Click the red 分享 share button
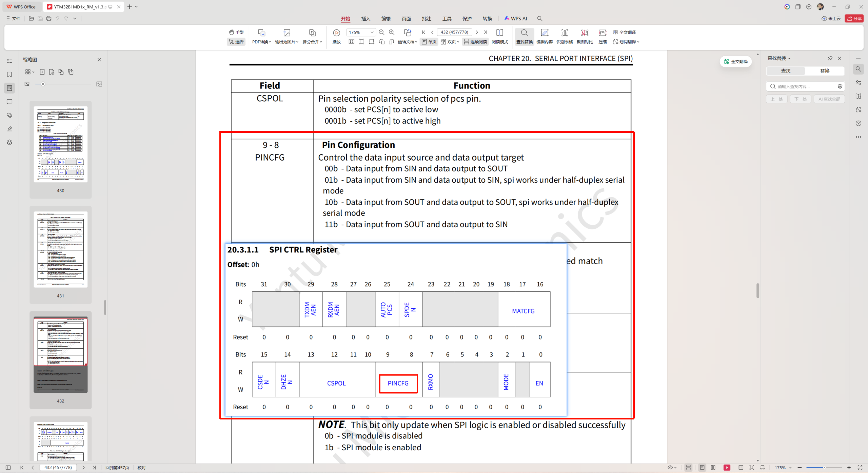 pos(854,19)
